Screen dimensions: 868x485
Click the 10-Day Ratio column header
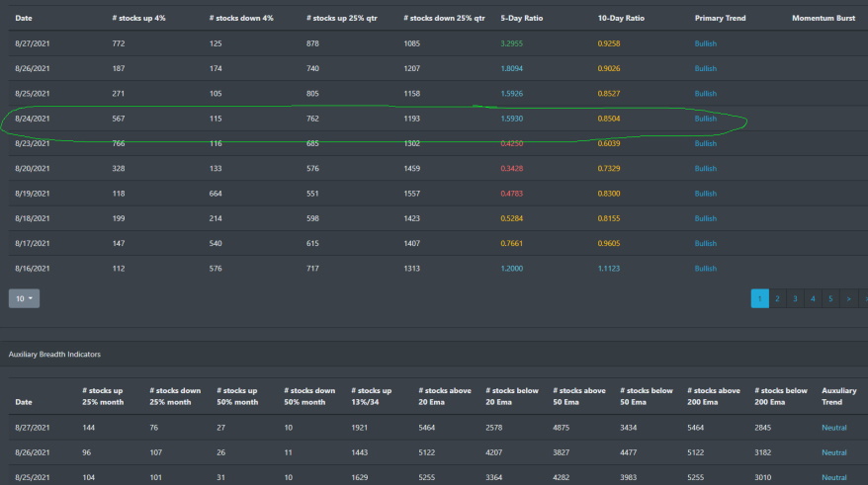pos(619,18)
